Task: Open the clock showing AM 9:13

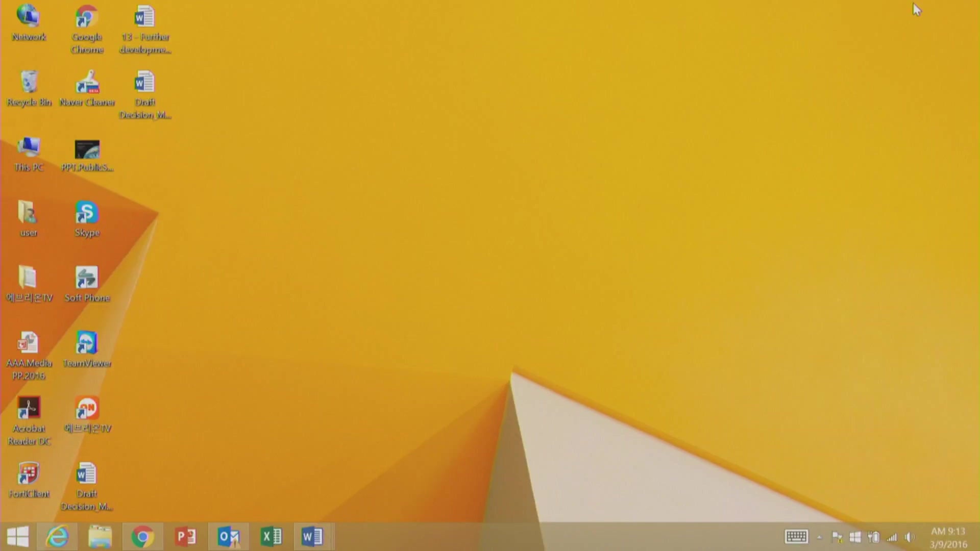Action: point(948,531)
